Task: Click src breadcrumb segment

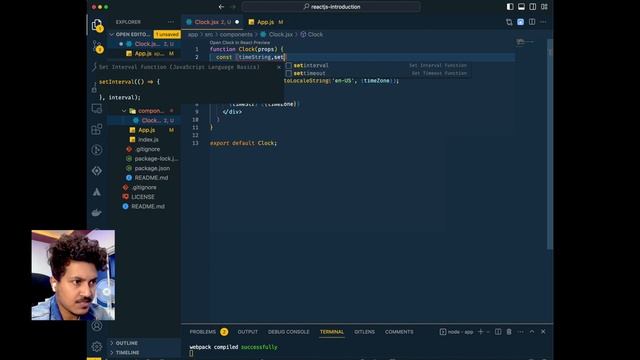Action: (209, 35)
